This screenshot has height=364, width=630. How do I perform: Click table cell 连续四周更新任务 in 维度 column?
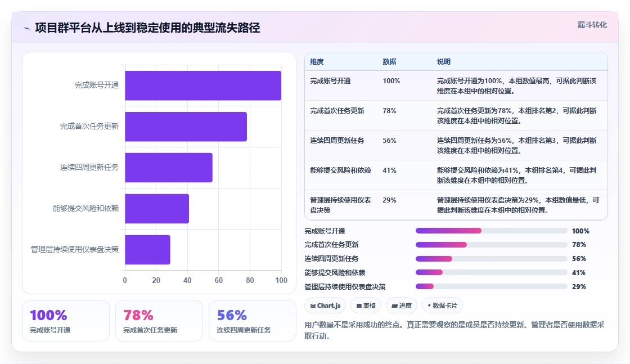337,140
